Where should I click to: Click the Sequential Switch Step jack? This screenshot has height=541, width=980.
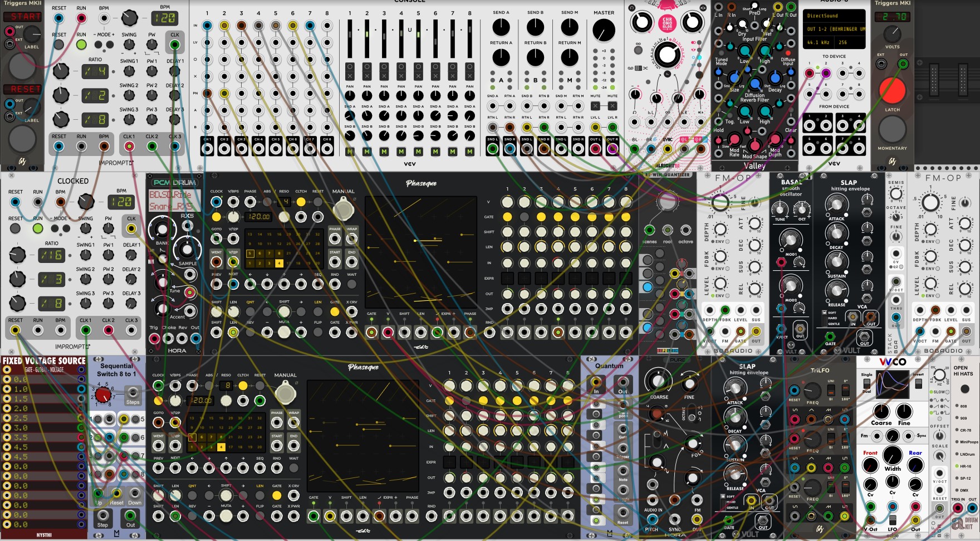coord(102,516)
